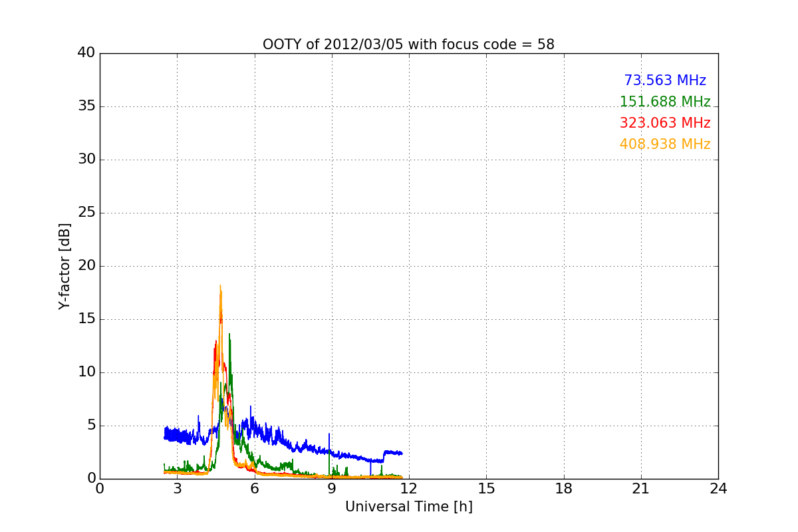The height and width of the screenshot is (532, 798).
Task: Click the x-axis tick label 15
Action: click(486, 488)
